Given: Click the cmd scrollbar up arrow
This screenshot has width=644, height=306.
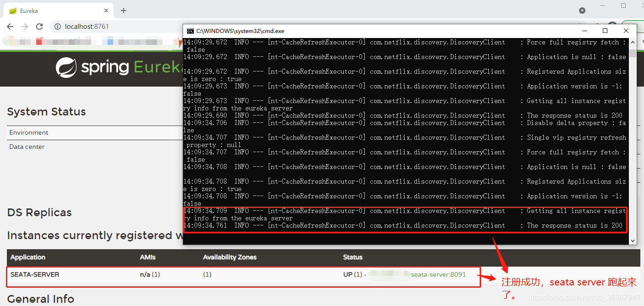Looking at the screenshot, I should click(x=633, y=42).
